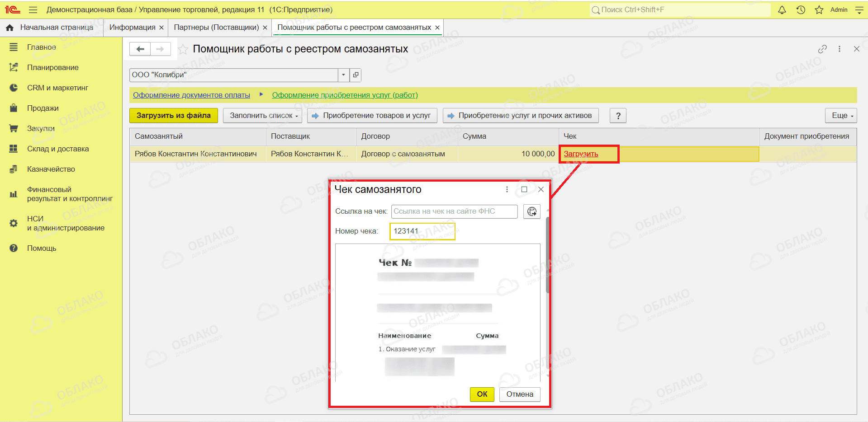Copy link to this form

click(x=822, y=49)
